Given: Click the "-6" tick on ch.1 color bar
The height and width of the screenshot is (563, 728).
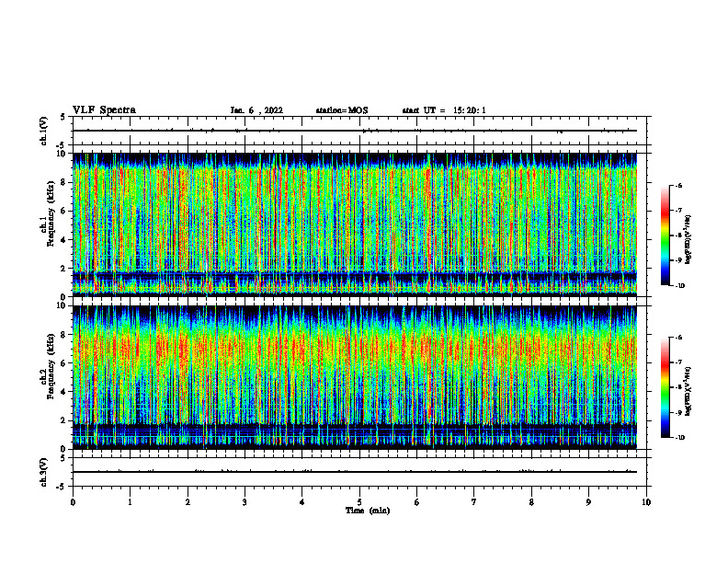Looking at the screenshot, I should click(678, 185).
